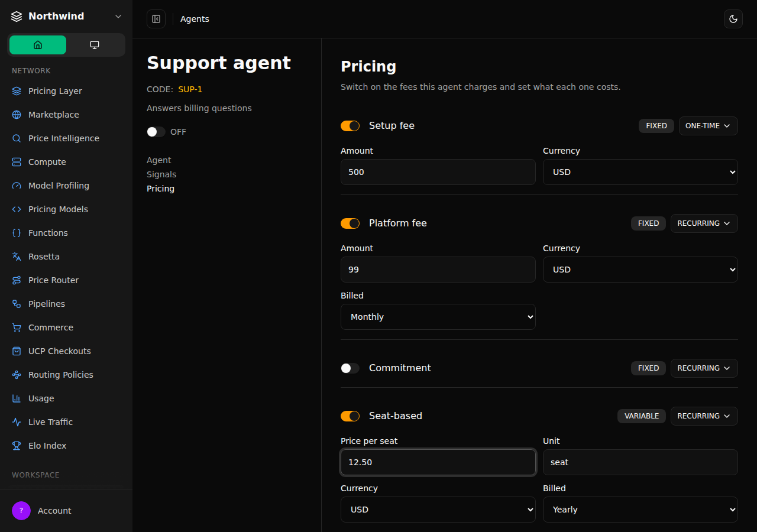Enable the Commitment toggle

click(350, 368)
